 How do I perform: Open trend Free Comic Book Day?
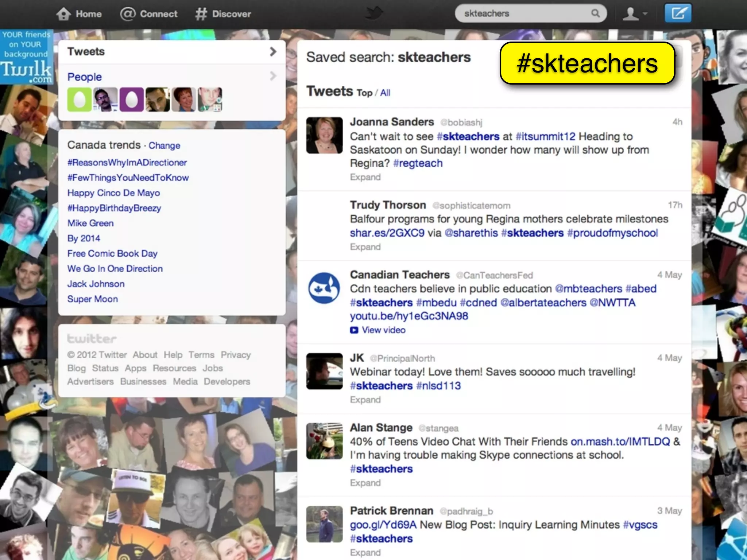112,253
